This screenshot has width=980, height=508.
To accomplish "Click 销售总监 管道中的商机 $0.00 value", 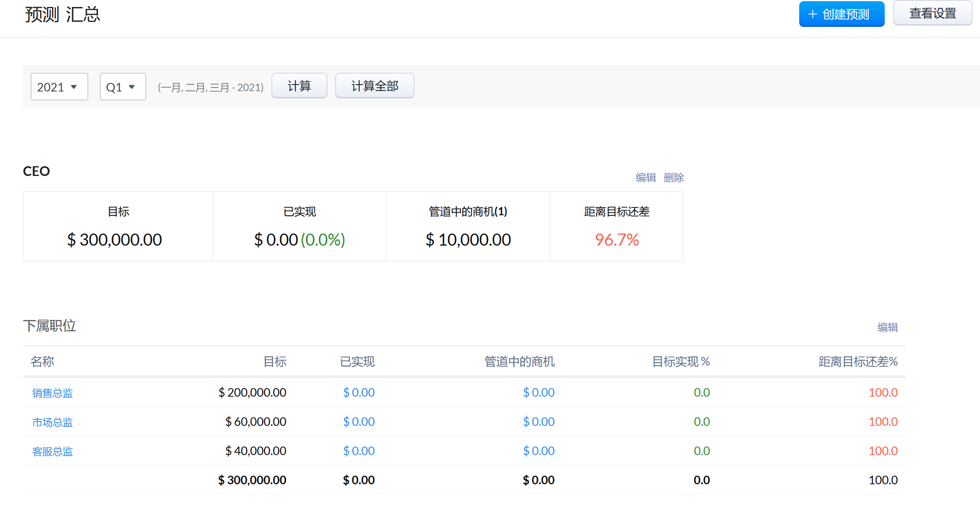I will (538, 392).
